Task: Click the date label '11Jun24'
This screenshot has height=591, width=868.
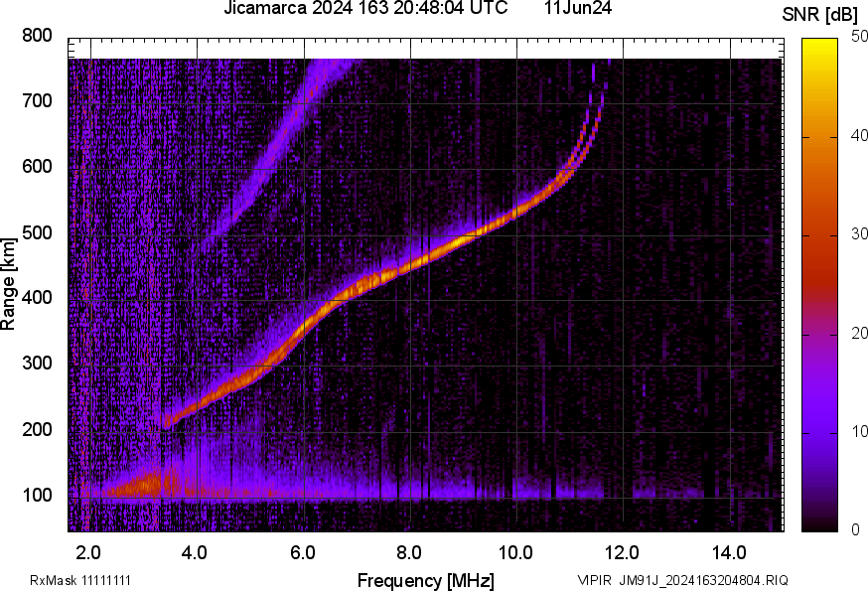Action: tap(578, 8)
